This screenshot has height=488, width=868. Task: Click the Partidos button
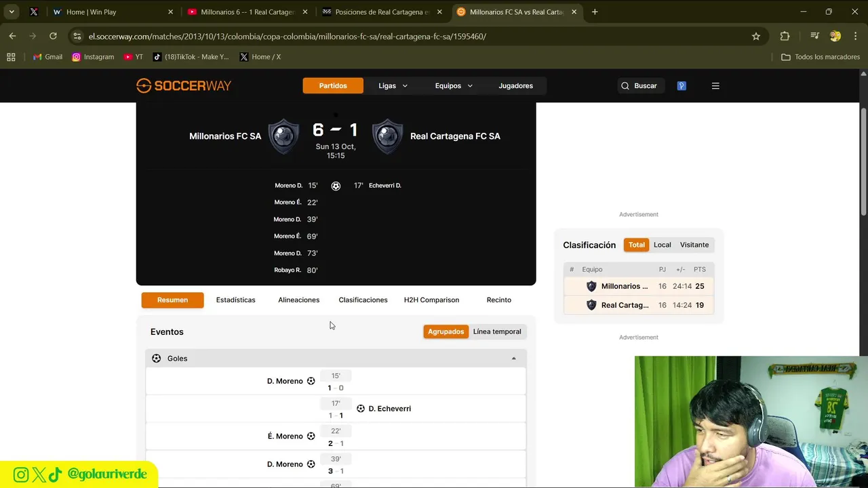click(333, 86)
